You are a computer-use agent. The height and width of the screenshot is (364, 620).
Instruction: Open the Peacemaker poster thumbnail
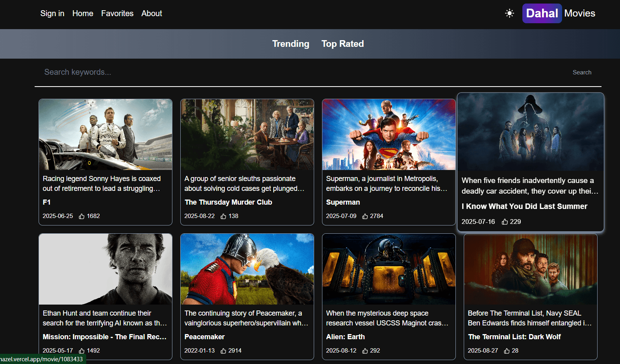[247, 269]
